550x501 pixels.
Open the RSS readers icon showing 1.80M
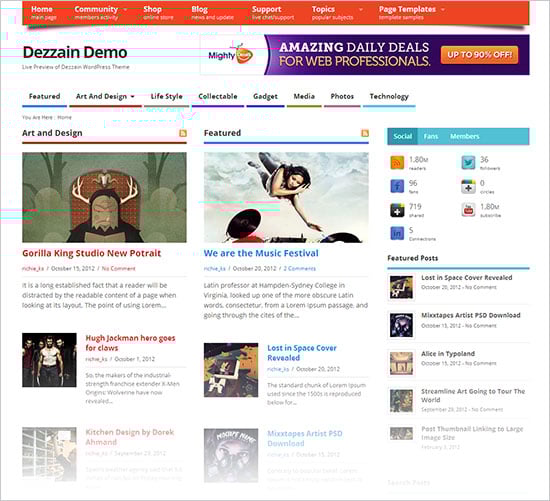pyautogui.click(x=397, y=162)
